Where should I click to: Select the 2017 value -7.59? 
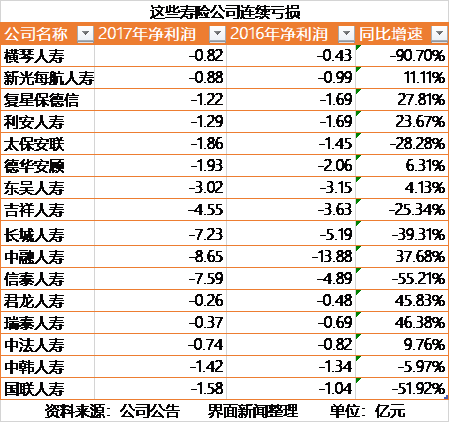tap(206, 278)
